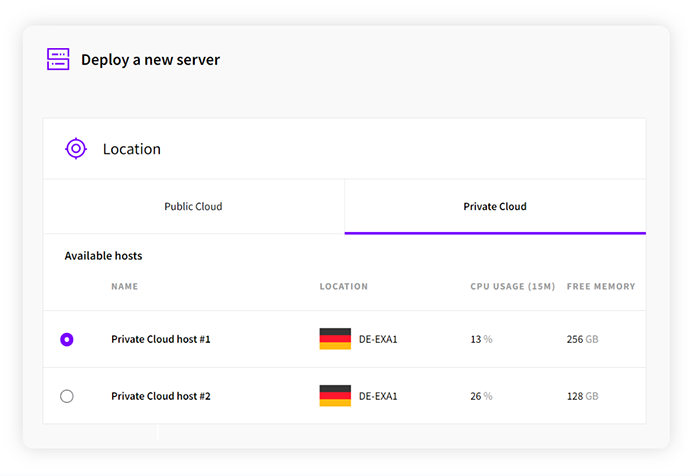The image size is (700, 476).
Task: Click the Available hosts label
Action: (x=104, y=256)
